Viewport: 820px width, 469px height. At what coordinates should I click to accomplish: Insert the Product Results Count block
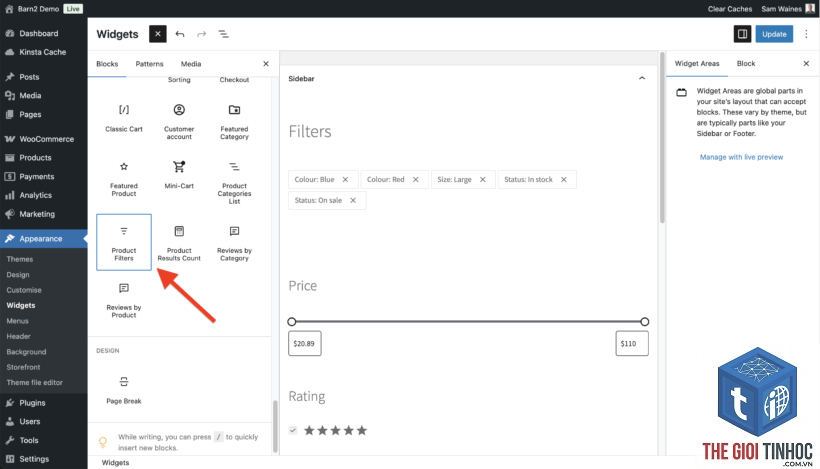tap(179, 243)
